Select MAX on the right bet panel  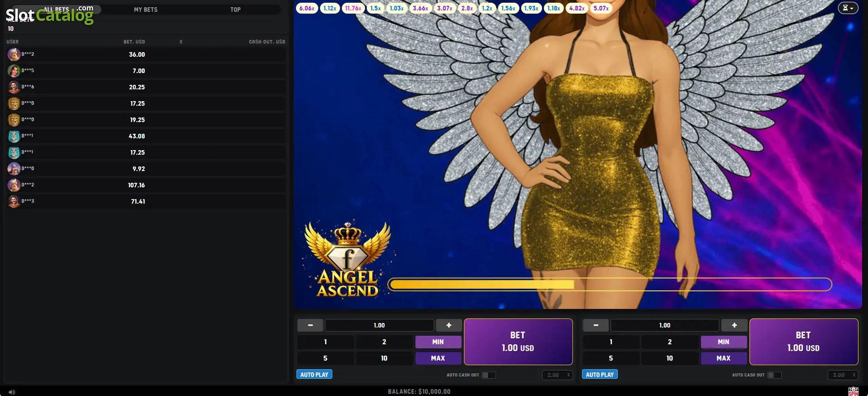(724, 358)
